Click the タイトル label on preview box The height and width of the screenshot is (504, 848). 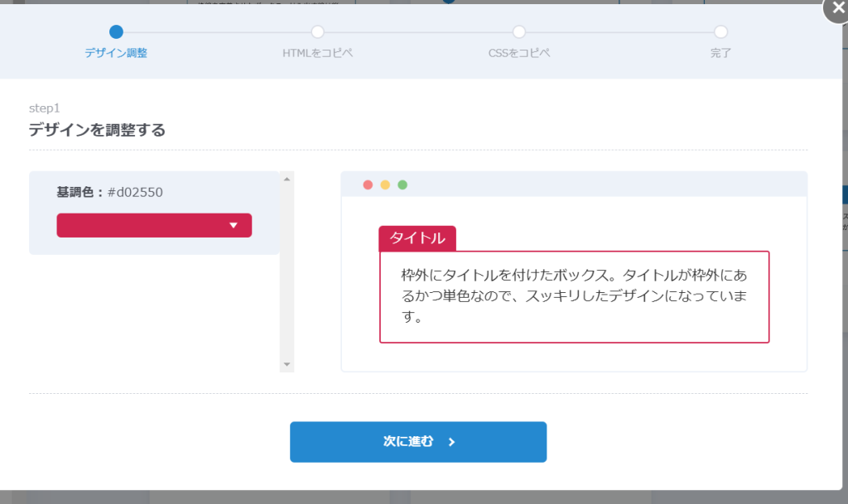click(417, 238)
